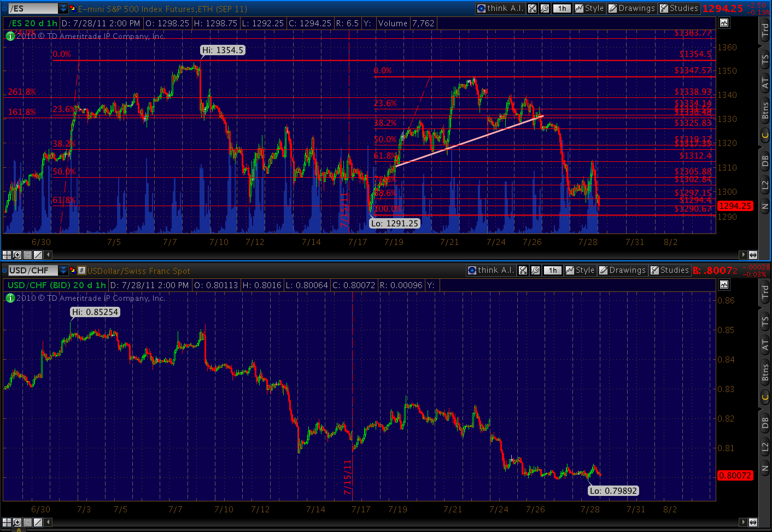772x532 pixels.
Task: Click the green info icon on /ES chart
Action: click(10, 36)
